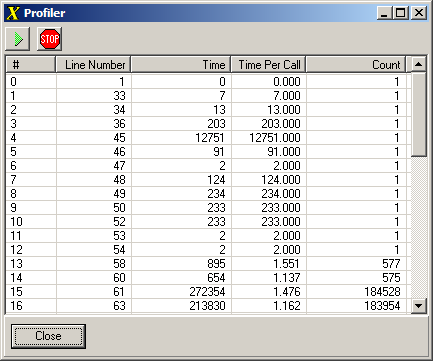Select row index 0 in # column
The width and height of the screenshot is (433, 361).
13,82
